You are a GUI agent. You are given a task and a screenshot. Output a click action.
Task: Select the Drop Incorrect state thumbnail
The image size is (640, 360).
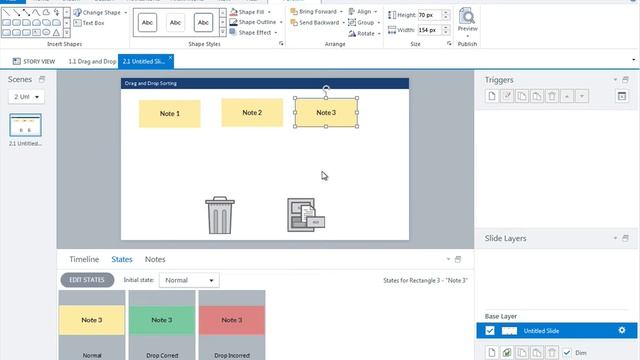point(232,325)
